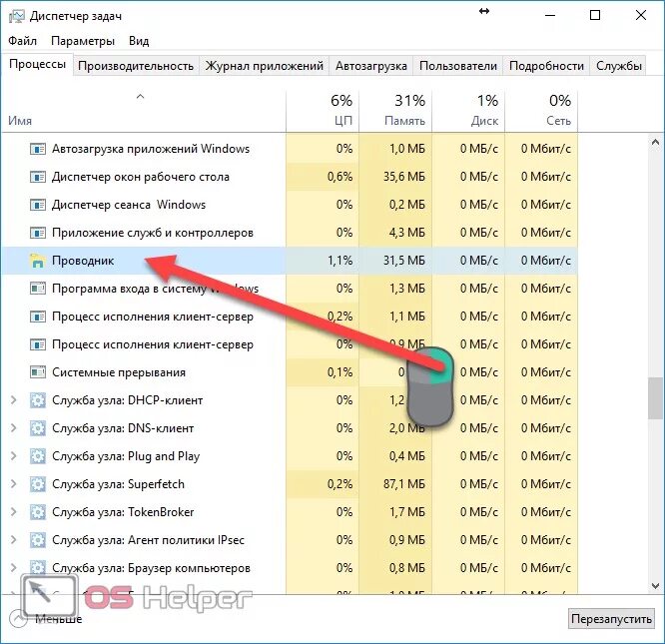Select Системные прерывания row
The width and height of the screenshot is (665, 644).
290,372
